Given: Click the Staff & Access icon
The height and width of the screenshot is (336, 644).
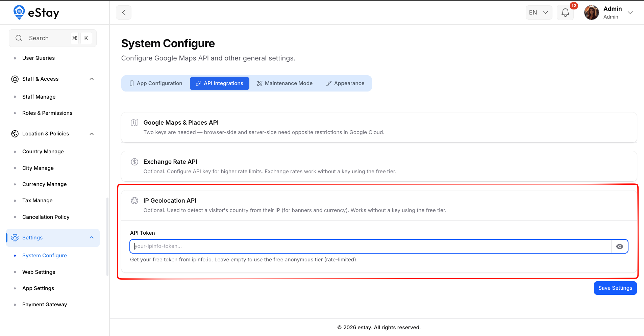Looking at the screenshot, I should point(15,79).
